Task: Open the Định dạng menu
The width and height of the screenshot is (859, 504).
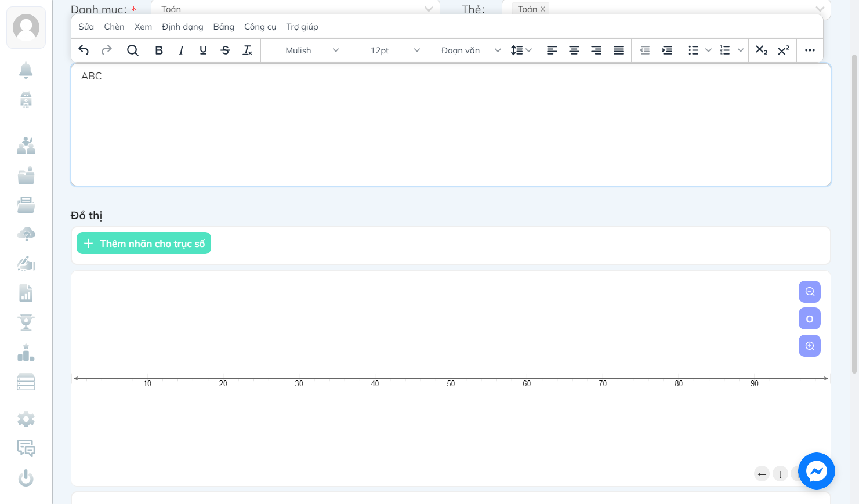Action: [x=183, y=27]
